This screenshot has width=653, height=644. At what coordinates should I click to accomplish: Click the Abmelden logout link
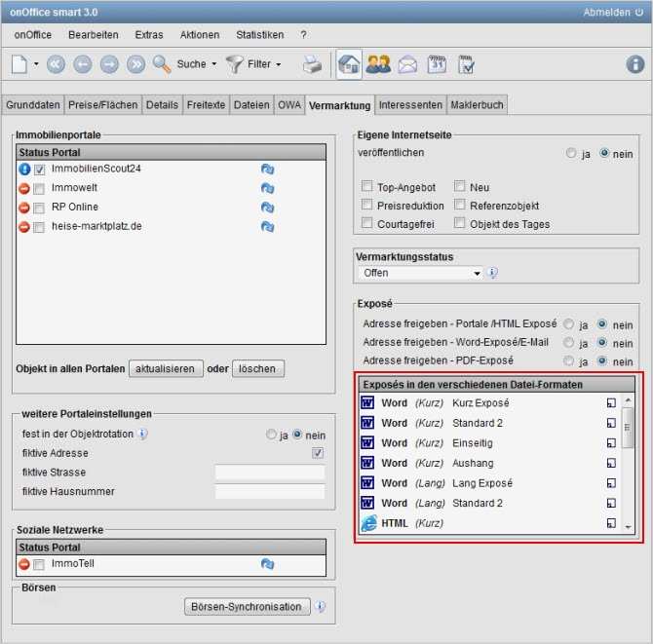(x=613, y=13)
